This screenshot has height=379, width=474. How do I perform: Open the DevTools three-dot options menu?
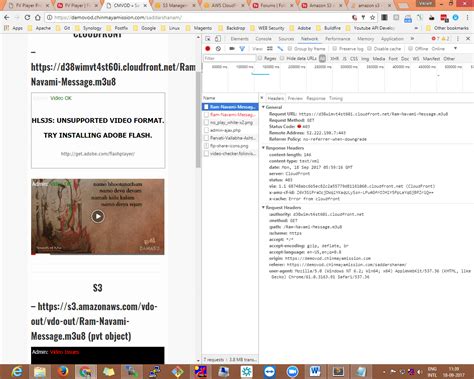coord(458,39)
